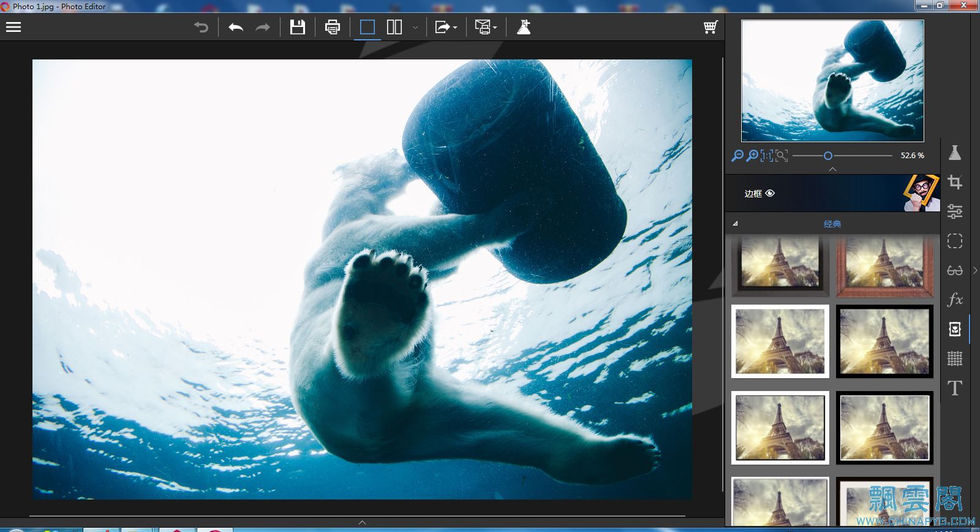
Task: Collapse the navigator preview panel chevron
Action: click(x=832, y=169)
